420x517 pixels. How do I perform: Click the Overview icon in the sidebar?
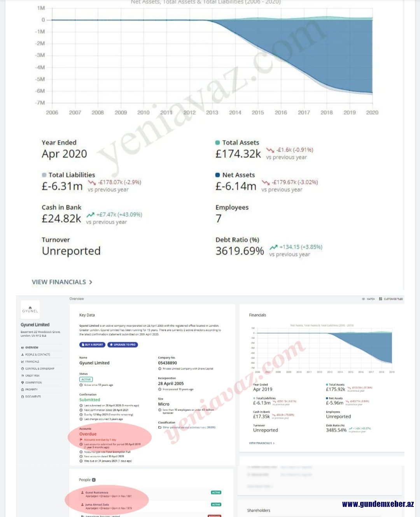pyautogui.click(x=23, y=347)
